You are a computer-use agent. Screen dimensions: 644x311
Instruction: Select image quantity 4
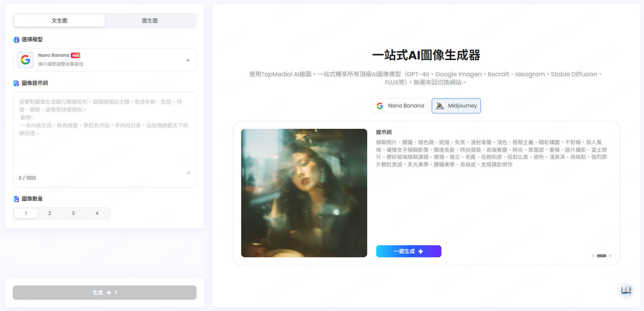pyautogui.click(x=97, y=213)
